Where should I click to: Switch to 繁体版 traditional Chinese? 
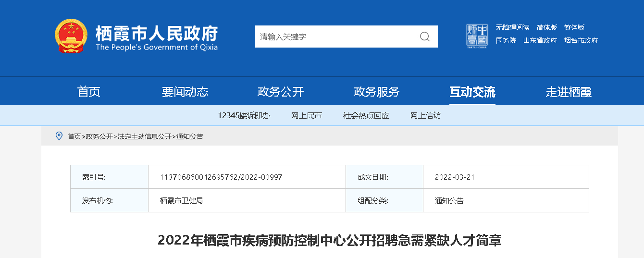point(574,27)
